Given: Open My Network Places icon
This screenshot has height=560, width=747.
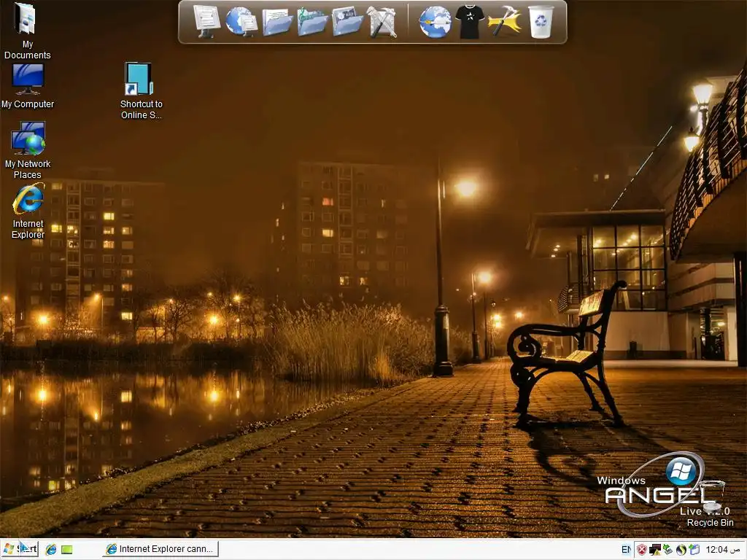Looking at the screenshot, I should 28,150.
